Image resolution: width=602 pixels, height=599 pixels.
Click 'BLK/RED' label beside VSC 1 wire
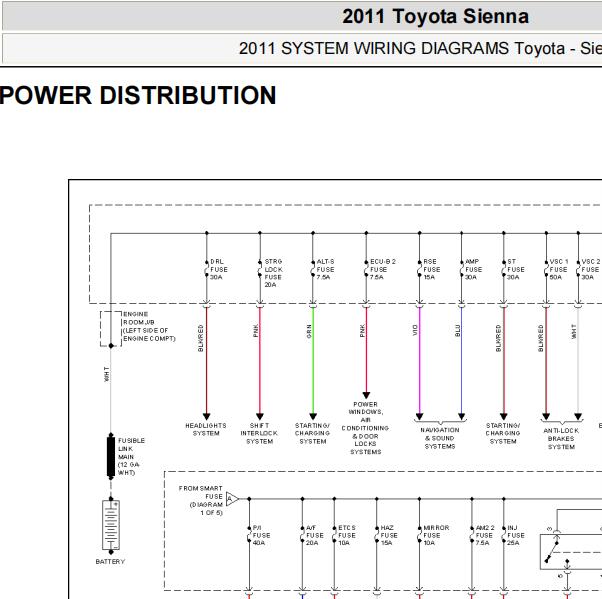[x=541, y=338]
